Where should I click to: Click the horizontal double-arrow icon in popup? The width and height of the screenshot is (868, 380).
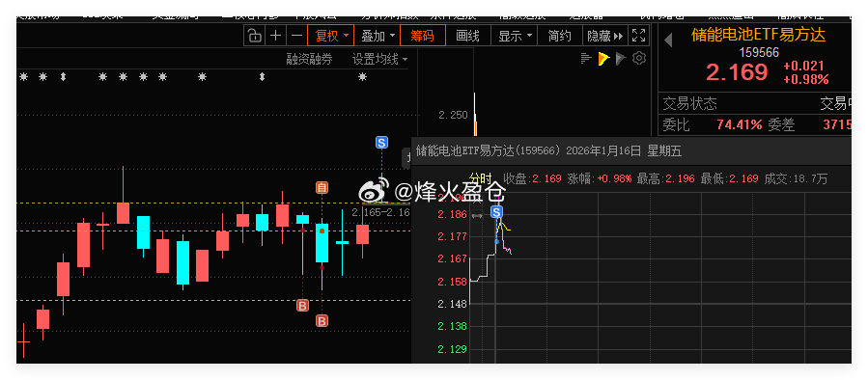coord(477,216)
